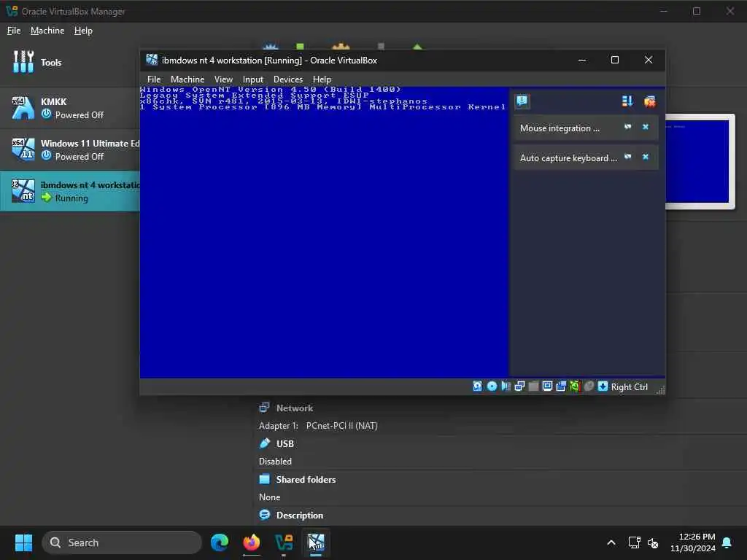The height and width of the screenshot is (560, 747).
Task: Minimize the ibmdows nt 4 workstation VM window
Action: [x=582, y=60]
